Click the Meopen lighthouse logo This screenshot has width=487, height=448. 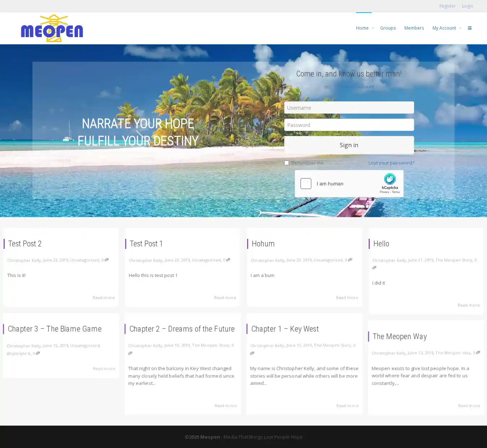(x=52, y=28)
